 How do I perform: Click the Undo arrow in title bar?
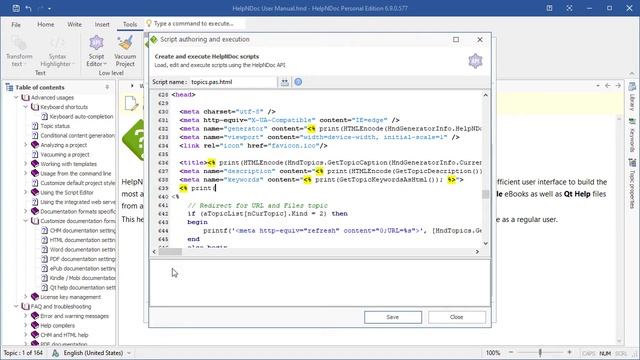pyautogui.click(x=28, y=8)
